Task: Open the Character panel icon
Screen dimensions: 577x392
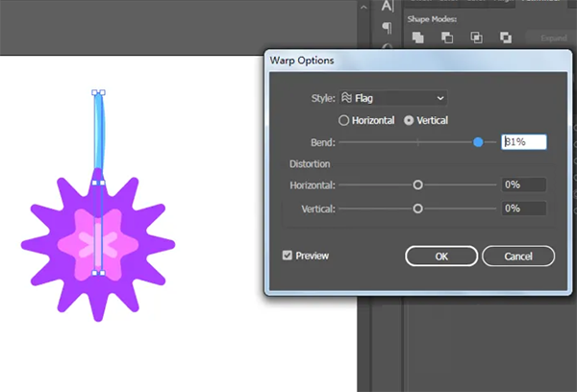Action: coord(388,6)
